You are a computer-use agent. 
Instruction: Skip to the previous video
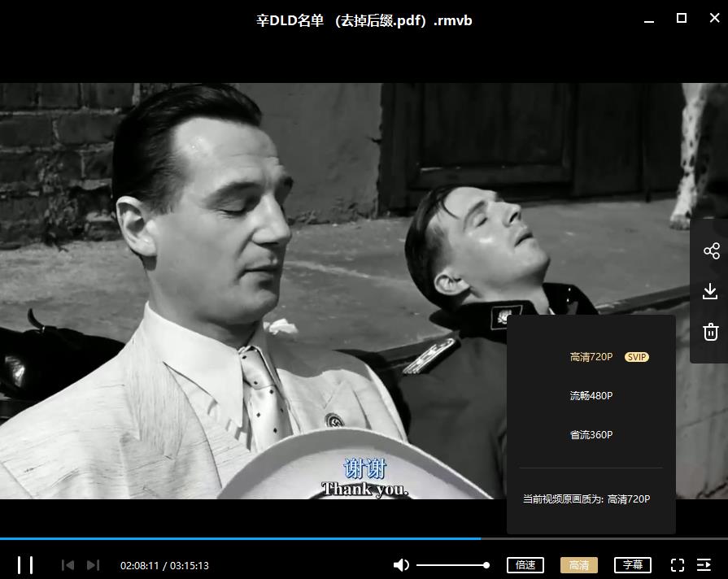(68, 565)
